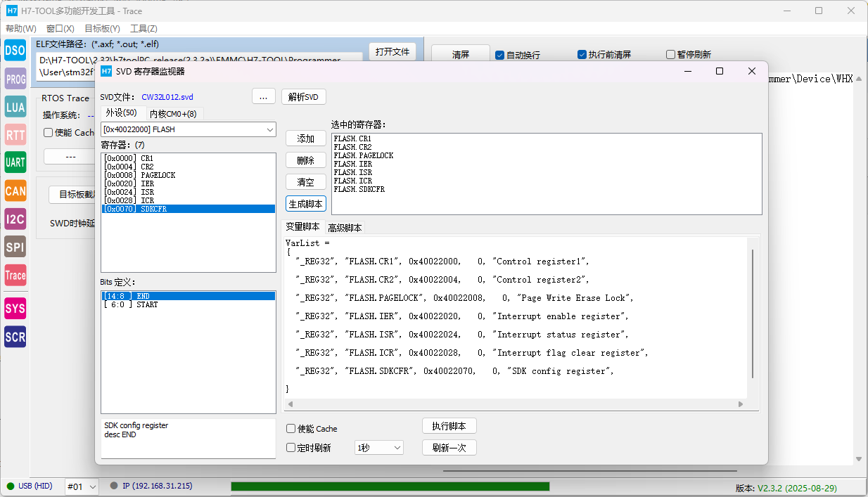
Task: Click the ELF file path input field
Action: (x=200, y=66)
